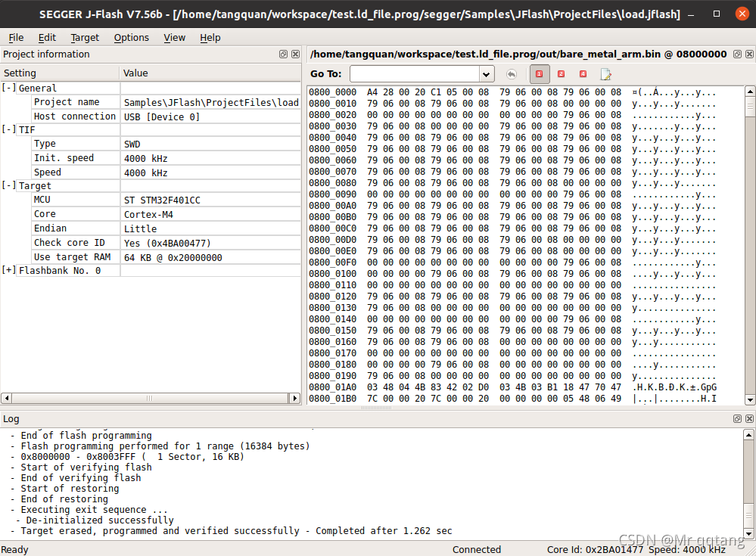Click hex view scrollbar up arrow
This screenshot has width=756, height=556.
[750, 91]
